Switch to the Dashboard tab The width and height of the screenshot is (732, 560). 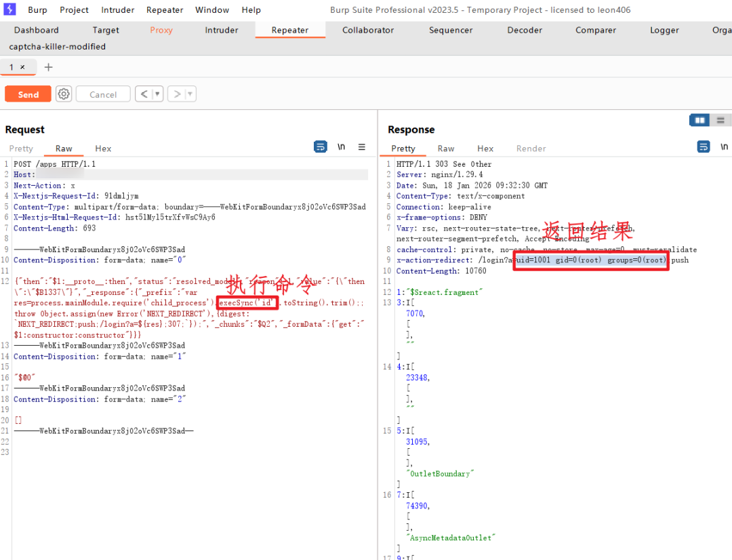tap(37, 30)
